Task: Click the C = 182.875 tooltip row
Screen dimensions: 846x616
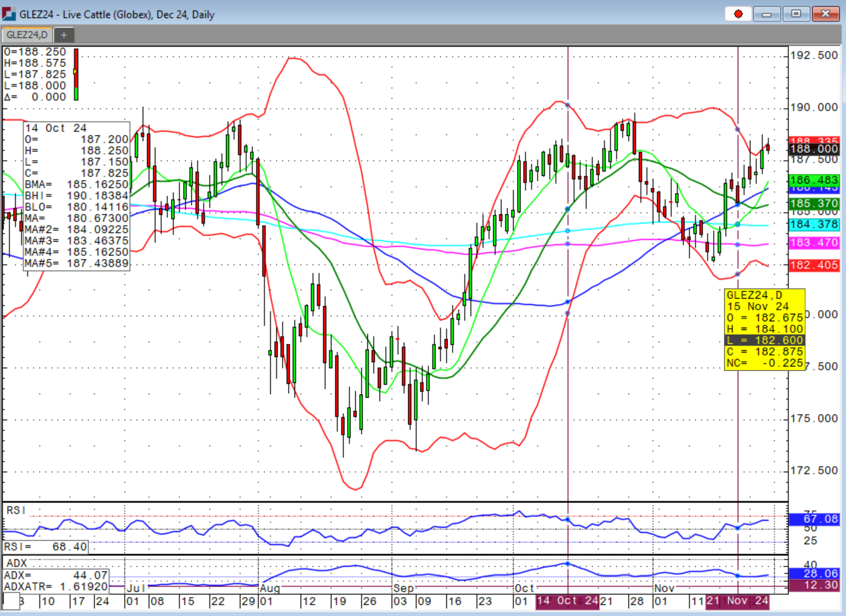Action: 765,351
